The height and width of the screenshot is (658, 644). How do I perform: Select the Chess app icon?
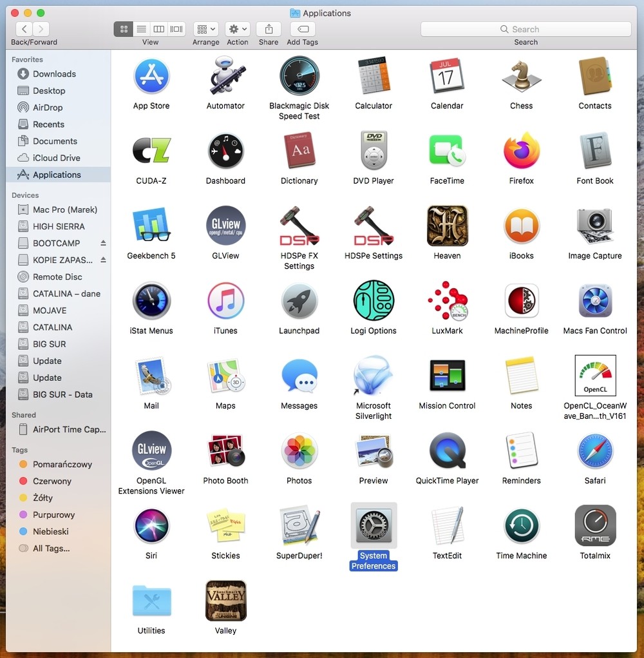coord(522,76)
